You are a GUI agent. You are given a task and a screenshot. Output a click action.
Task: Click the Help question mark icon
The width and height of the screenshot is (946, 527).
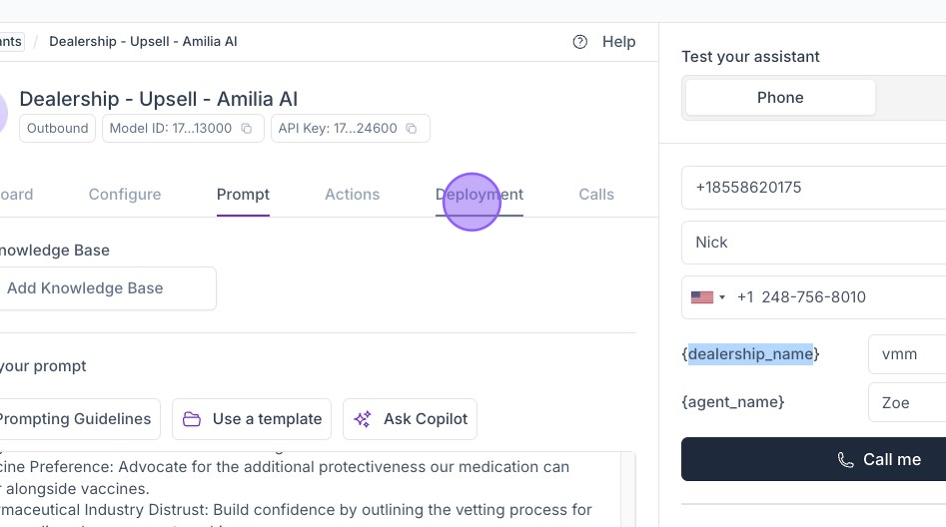click(580, 42)
